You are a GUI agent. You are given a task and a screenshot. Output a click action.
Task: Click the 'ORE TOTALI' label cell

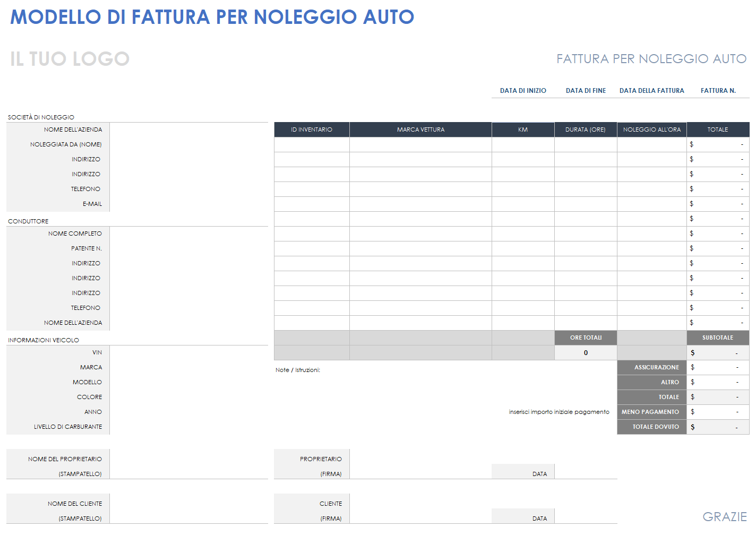586,338
